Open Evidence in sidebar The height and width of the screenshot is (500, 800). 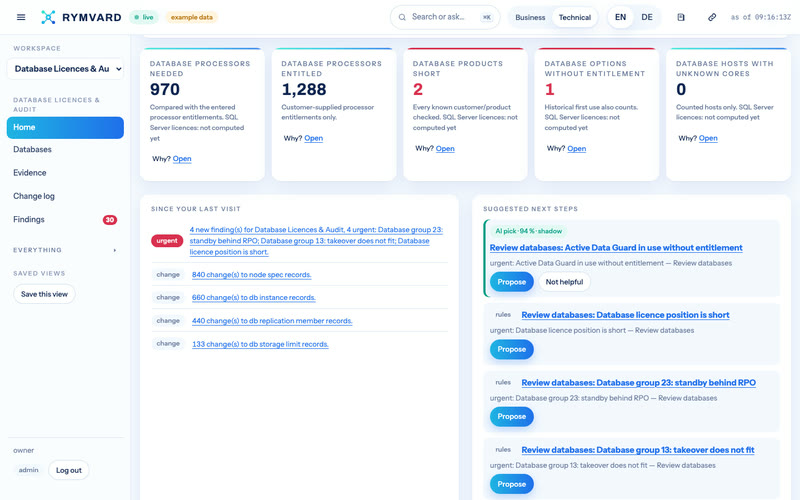tap(65, 173)
